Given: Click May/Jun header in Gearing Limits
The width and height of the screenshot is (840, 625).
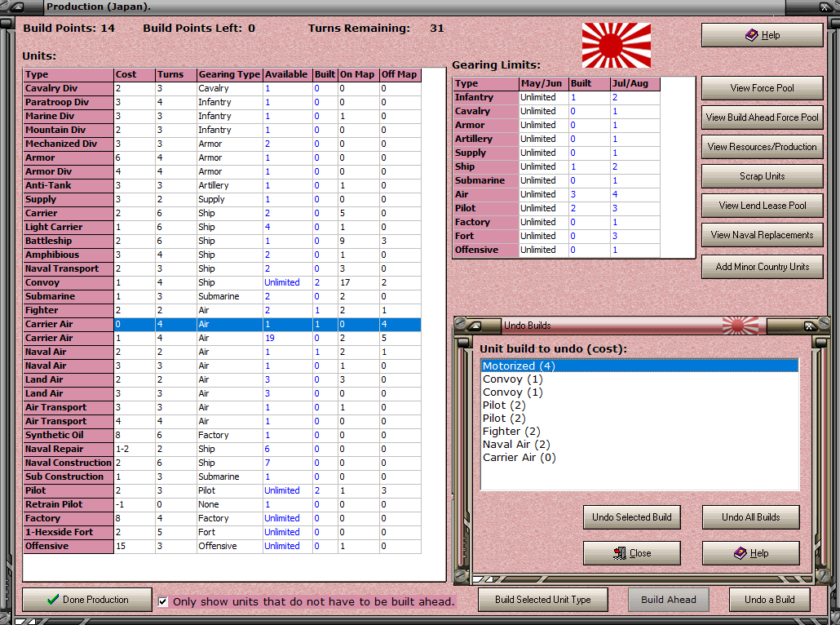Looking at the screenshot, I should [x=544, y=83].
